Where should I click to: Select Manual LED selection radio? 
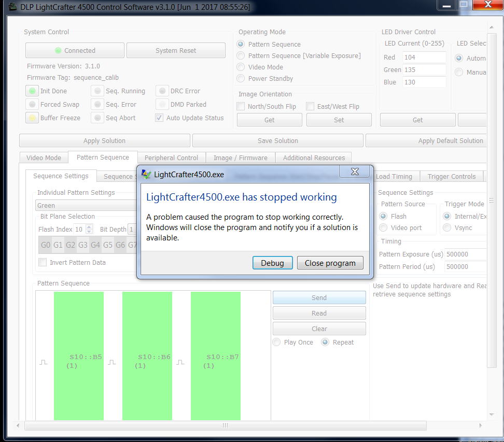(459, 72)
